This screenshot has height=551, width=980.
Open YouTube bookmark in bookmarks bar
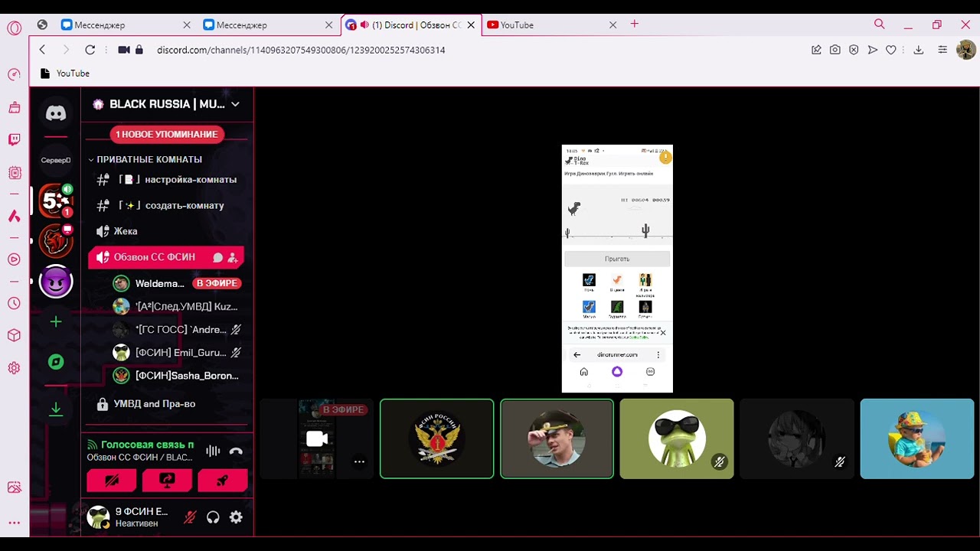65,73
